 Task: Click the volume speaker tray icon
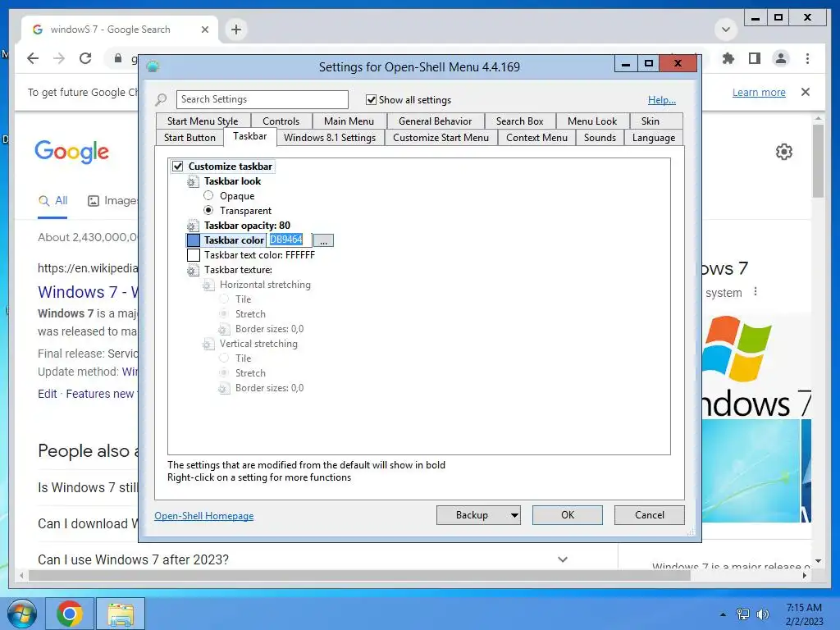pyautogui.click(x=762, y=614)
